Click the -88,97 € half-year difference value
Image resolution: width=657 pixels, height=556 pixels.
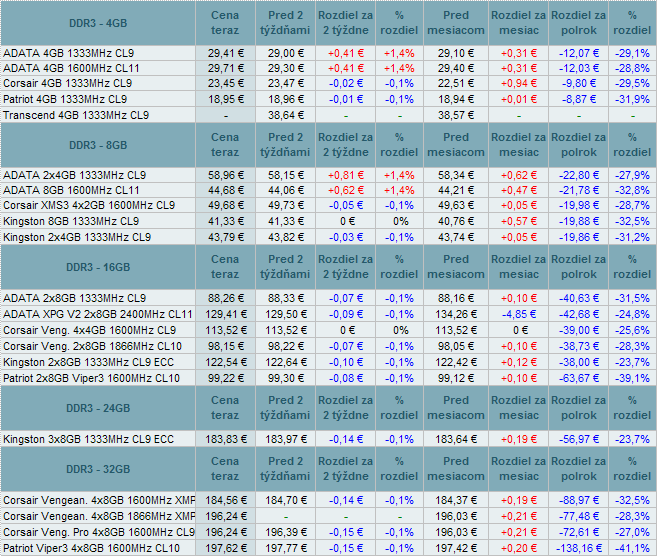point(579,500)
